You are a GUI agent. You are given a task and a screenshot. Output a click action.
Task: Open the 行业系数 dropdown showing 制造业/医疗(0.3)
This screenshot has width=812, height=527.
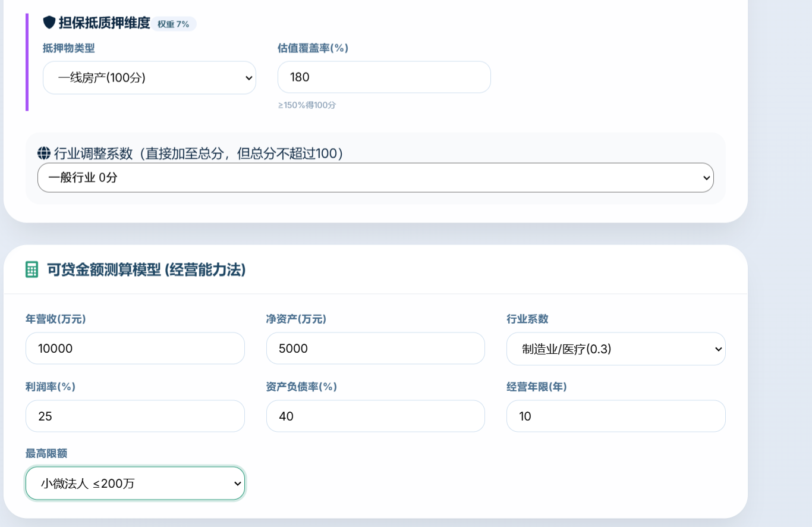coord(616,349)
